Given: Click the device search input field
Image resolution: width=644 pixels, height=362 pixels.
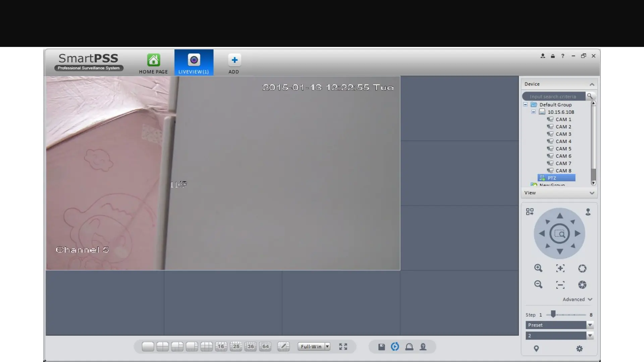Looking at the screenshot, I should 554,97.
